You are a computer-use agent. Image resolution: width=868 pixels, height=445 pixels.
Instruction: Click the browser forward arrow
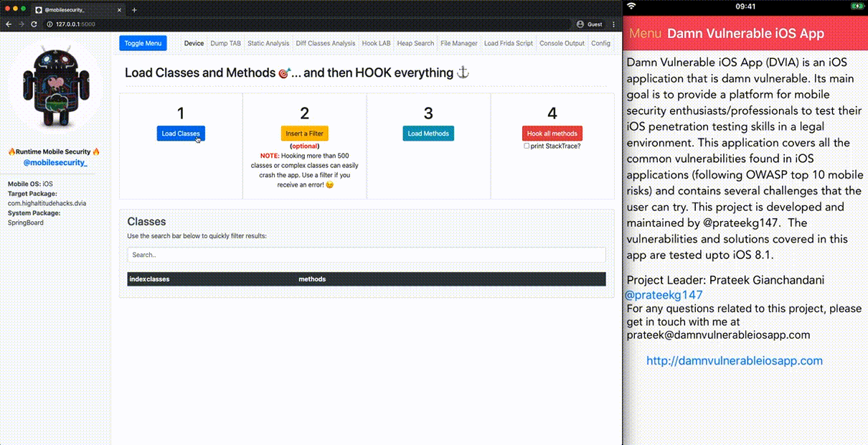20,24
